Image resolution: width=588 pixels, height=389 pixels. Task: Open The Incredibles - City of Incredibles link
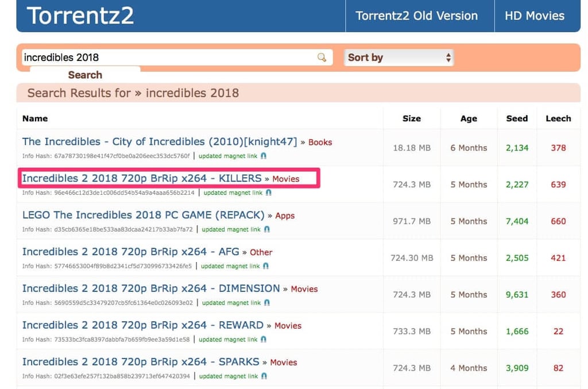coord(160,142)
